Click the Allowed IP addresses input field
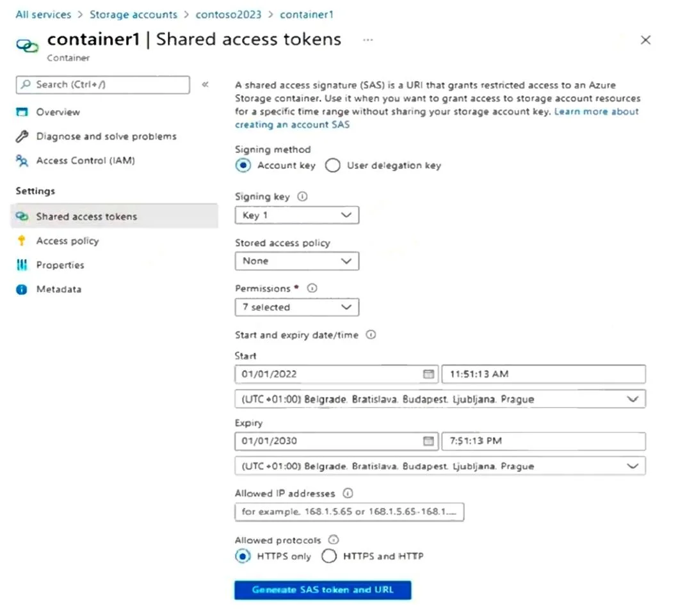 (x=350, y=512)
